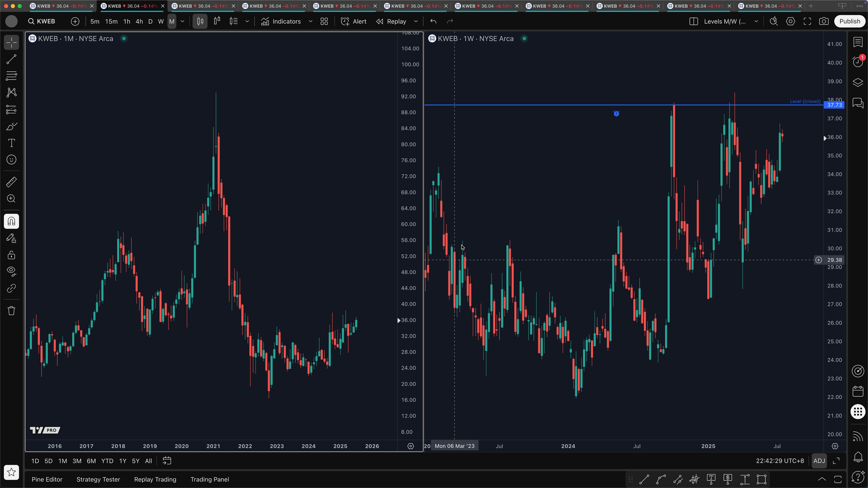Open the forecasting and measurement tools

tap(12, 109)
